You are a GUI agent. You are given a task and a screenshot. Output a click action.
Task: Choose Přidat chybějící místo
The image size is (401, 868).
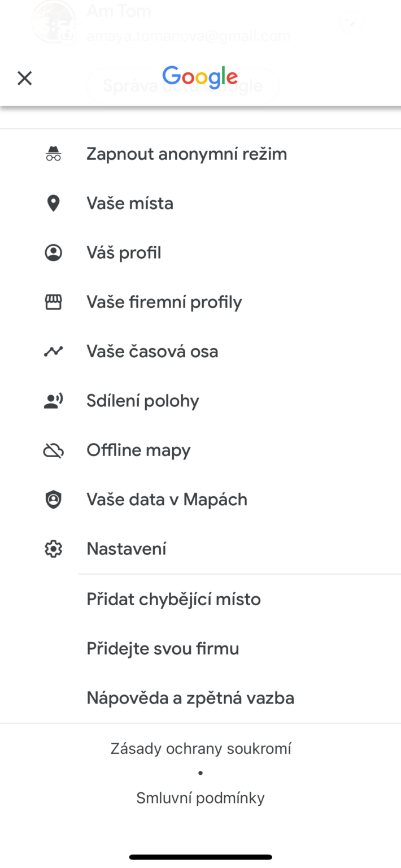click(200, 599)
